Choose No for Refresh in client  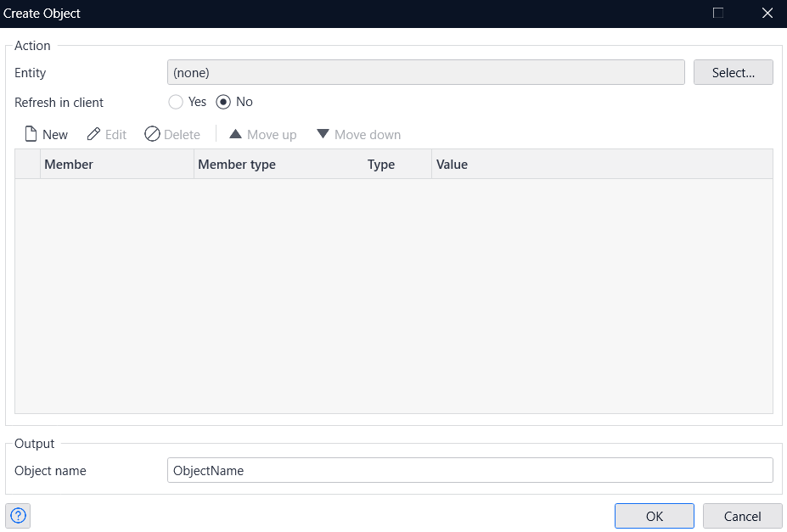click(223, 102)
